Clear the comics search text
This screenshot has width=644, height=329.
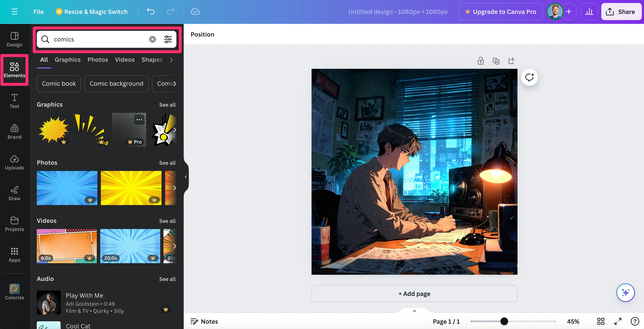tap(152, 39)
